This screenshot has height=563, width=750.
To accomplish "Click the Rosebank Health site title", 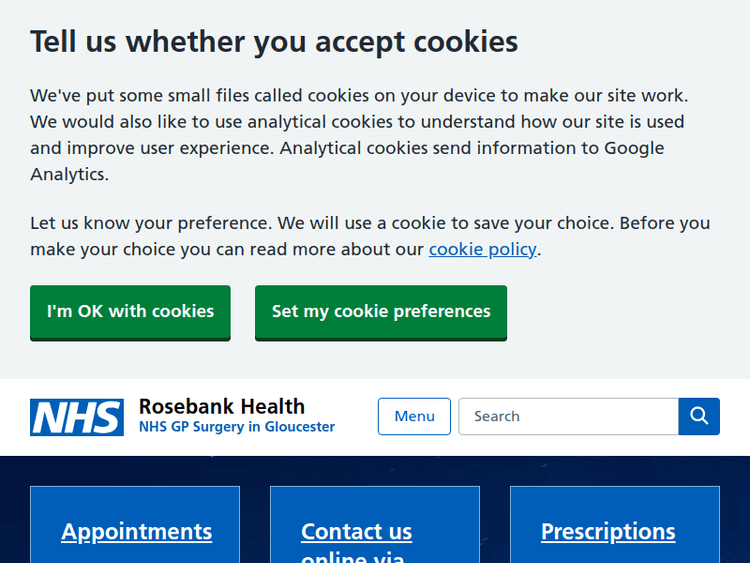I will pos(222,406).
